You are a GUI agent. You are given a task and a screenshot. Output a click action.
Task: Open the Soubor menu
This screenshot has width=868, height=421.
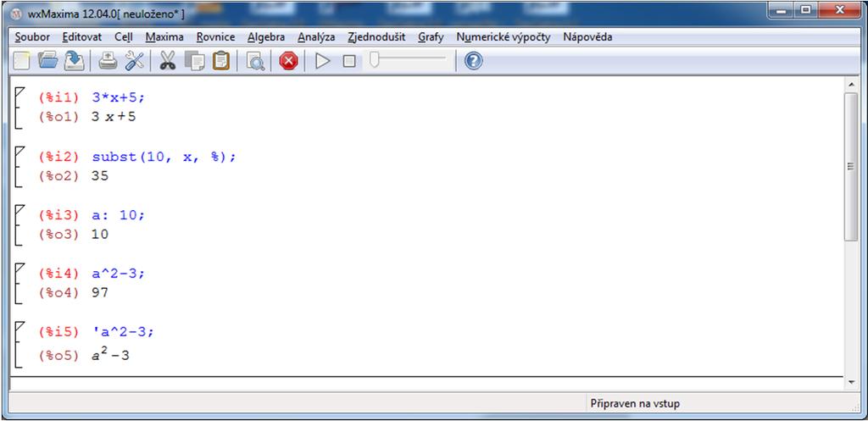(x=32, y=37)
